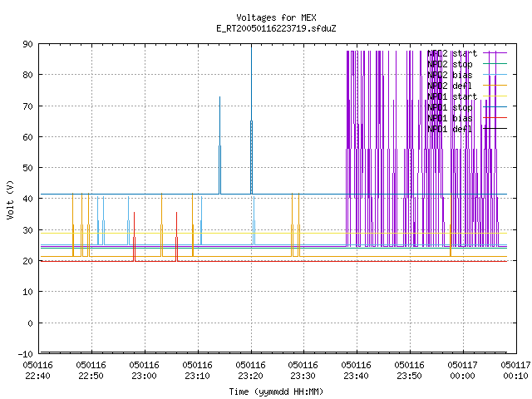Select the file name 'E_RT20050116223719.sfduZ' subtitle

276,28
